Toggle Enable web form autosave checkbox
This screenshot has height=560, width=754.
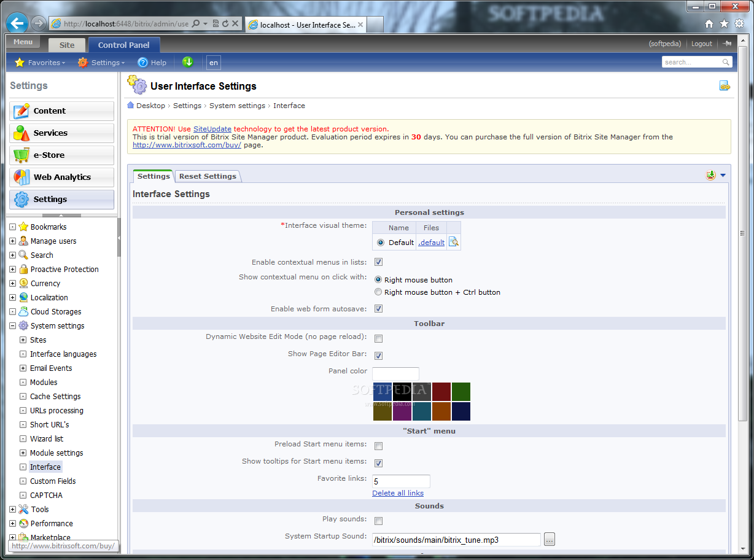pos(379,309)
